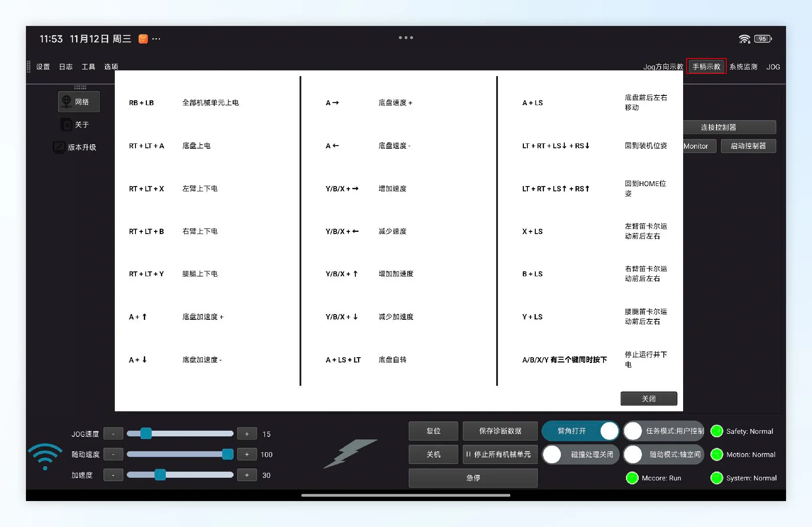Image resolution: width=812 pixels, height=527 pixels.
Task: Click the large blue Wi-Fi signal icon
Action: (45, 456)
